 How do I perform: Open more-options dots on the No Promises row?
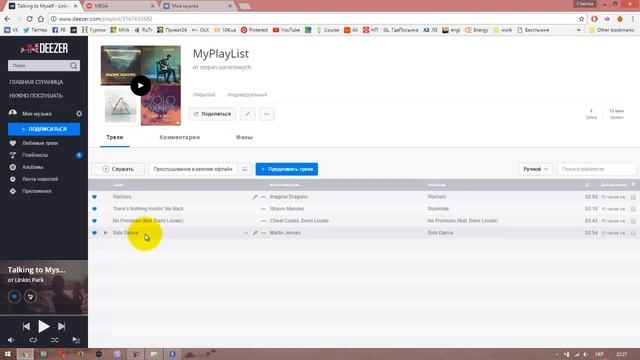263,221
